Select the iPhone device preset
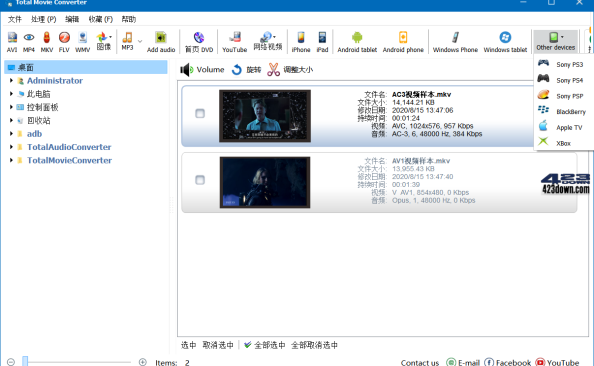 tap(301, 42)
